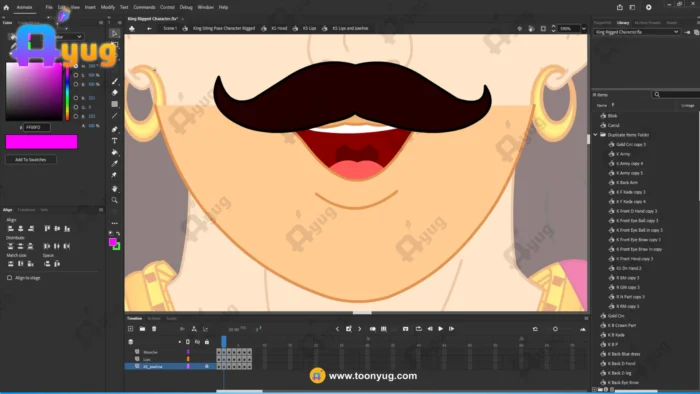Go back to Scene 1 breadcrumb
The image size is (700, 394).
pos(170,28)
